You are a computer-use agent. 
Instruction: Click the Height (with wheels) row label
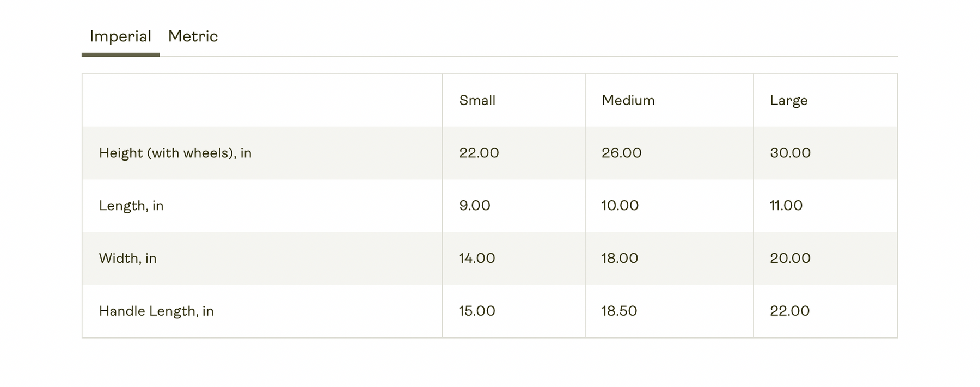click(175, 153)
